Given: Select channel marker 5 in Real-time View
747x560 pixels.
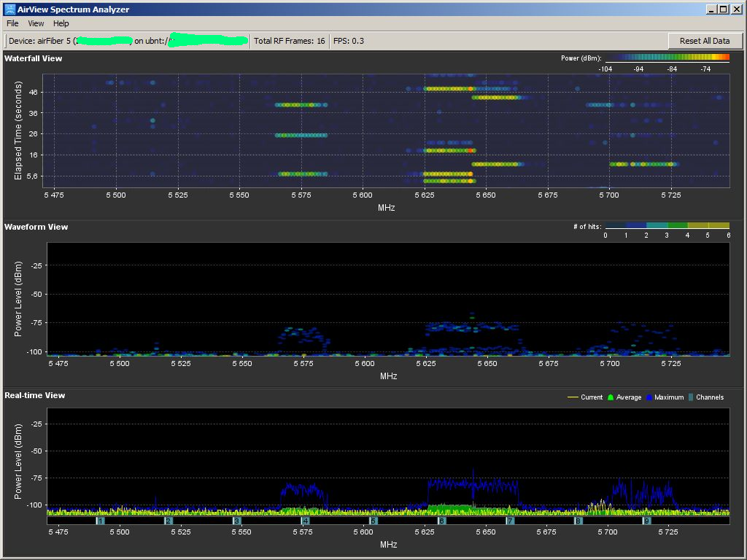Looking at the screenshot, I should tap(373, 521).
